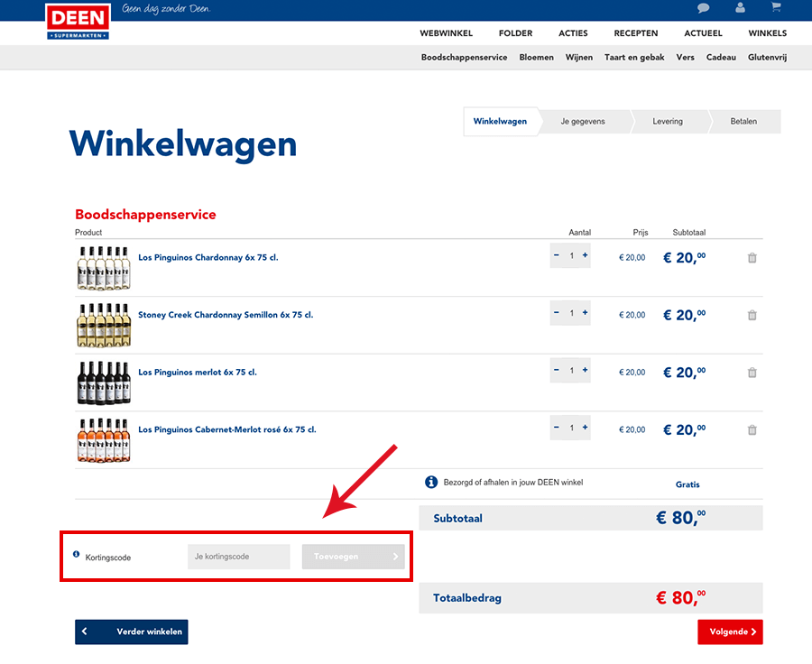Screen dimensions: 812x664
Task: Click the Volgende button
Action: click(x=730, y=632)
